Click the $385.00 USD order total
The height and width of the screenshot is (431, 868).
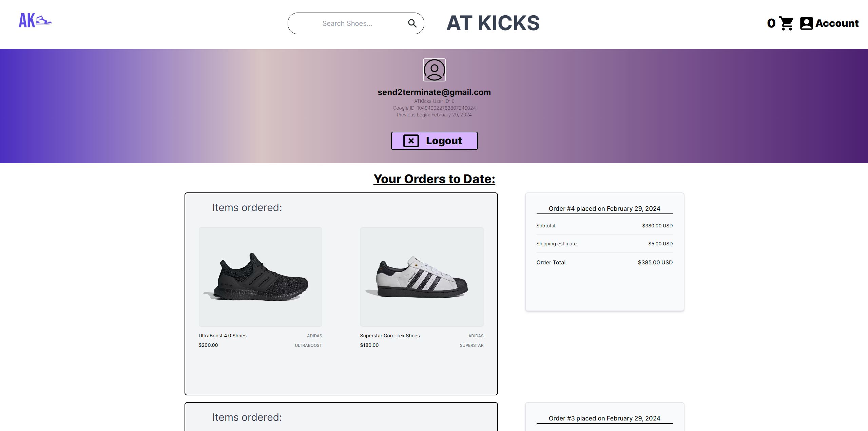coord(655,262)
